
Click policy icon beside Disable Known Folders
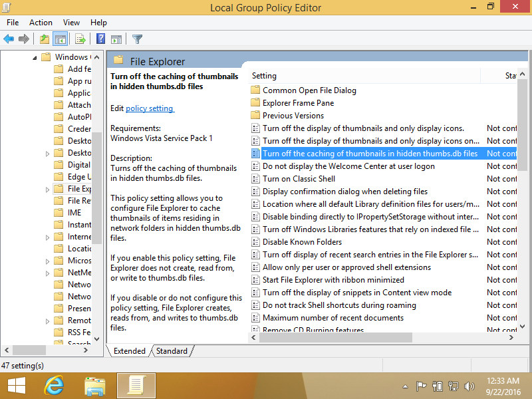pyautogui.click(x=255, y=242)
